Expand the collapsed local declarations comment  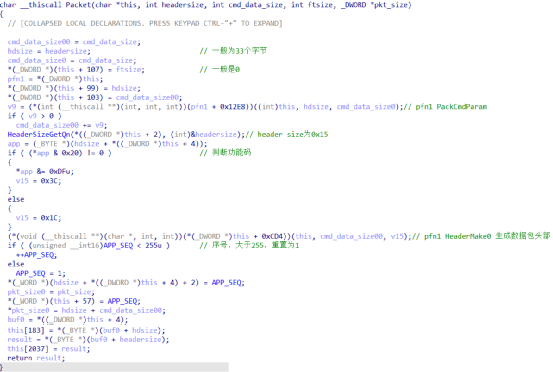pos(145,23)
